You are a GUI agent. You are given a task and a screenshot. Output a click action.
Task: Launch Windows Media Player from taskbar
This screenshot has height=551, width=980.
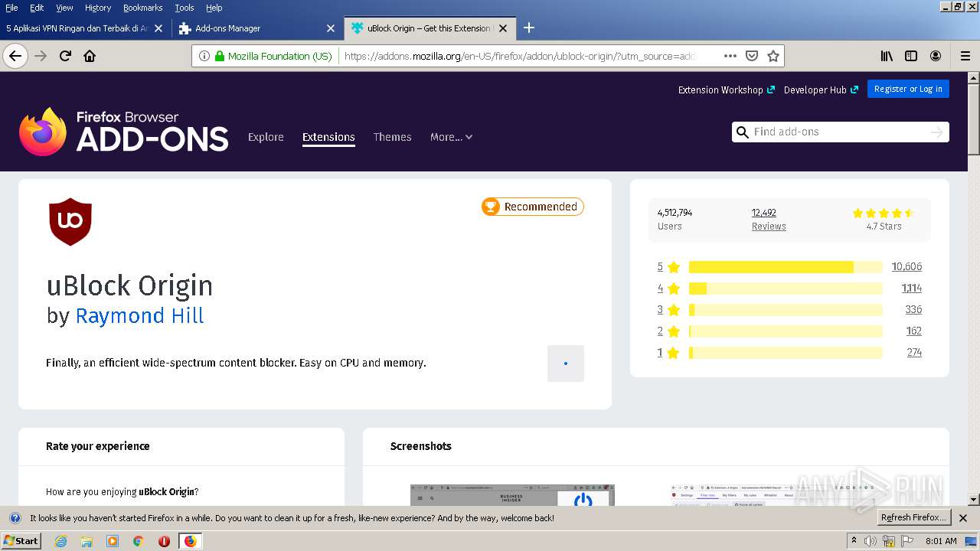pyautogui.click(x=113, y=541)
